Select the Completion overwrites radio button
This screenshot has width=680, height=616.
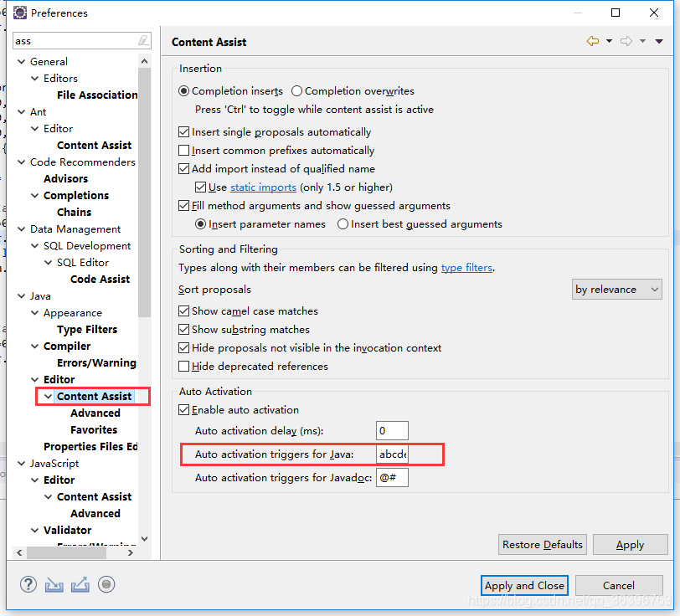(296, 91)
